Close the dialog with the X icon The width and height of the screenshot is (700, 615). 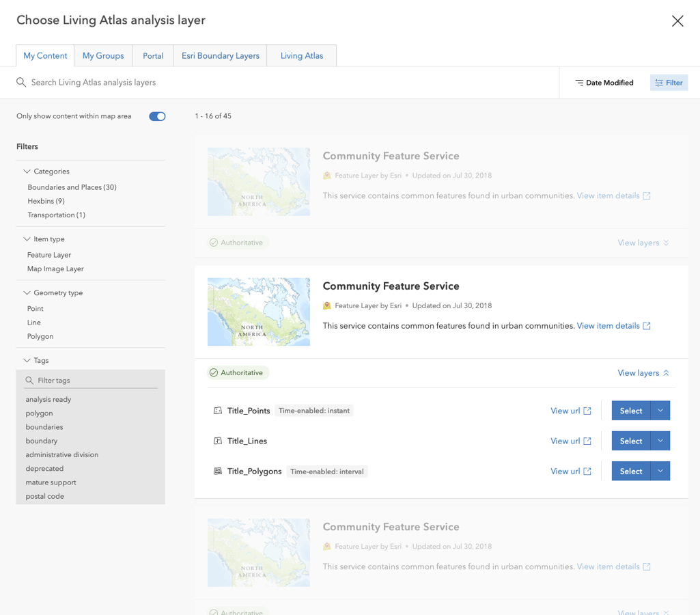point(677,21)
